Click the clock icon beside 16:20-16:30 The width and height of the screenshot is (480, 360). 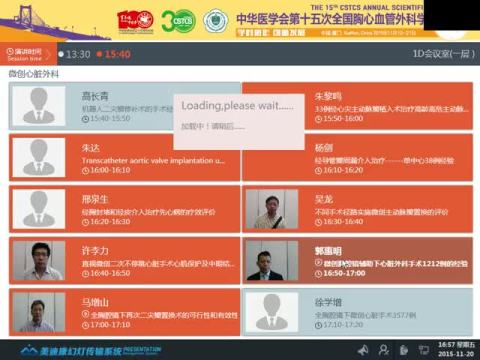85,222
